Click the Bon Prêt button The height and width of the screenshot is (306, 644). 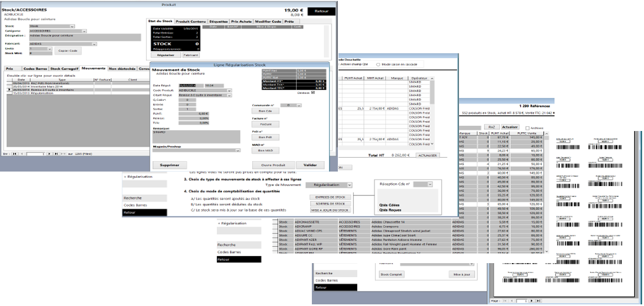[x=265, y=137]
